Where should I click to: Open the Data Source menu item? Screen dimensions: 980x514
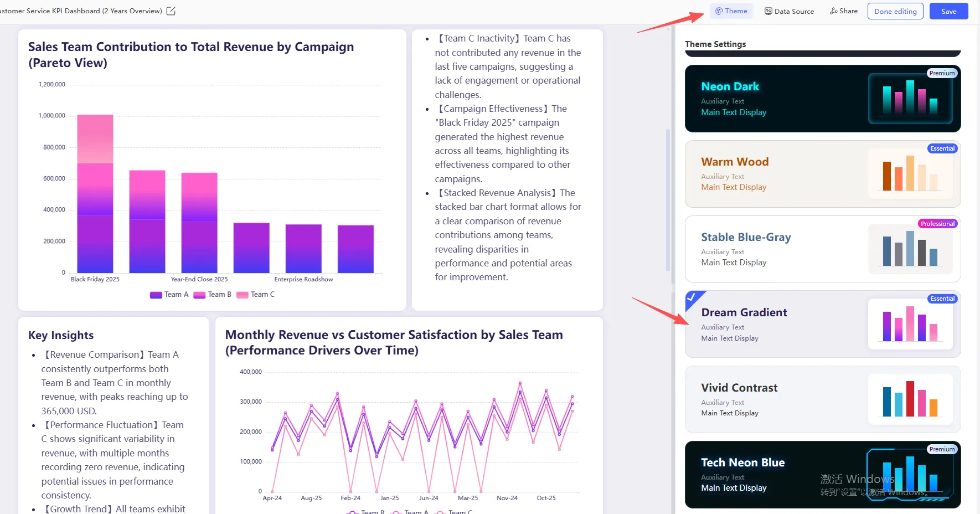[794, 11]
